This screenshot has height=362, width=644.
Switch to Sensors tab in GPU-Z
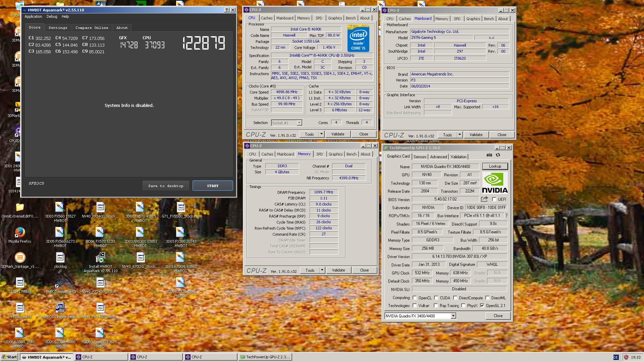point(420,157)
